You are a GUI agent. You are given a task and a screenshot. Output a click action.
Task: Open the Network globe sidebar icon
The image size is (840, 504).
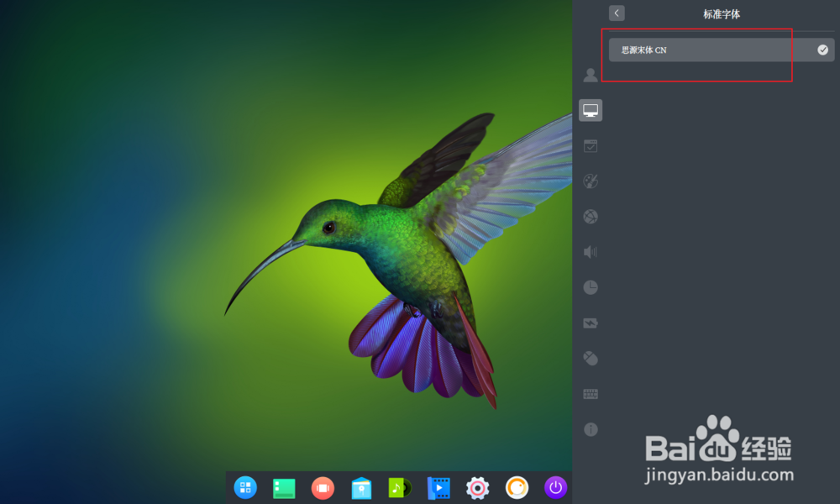591,217
